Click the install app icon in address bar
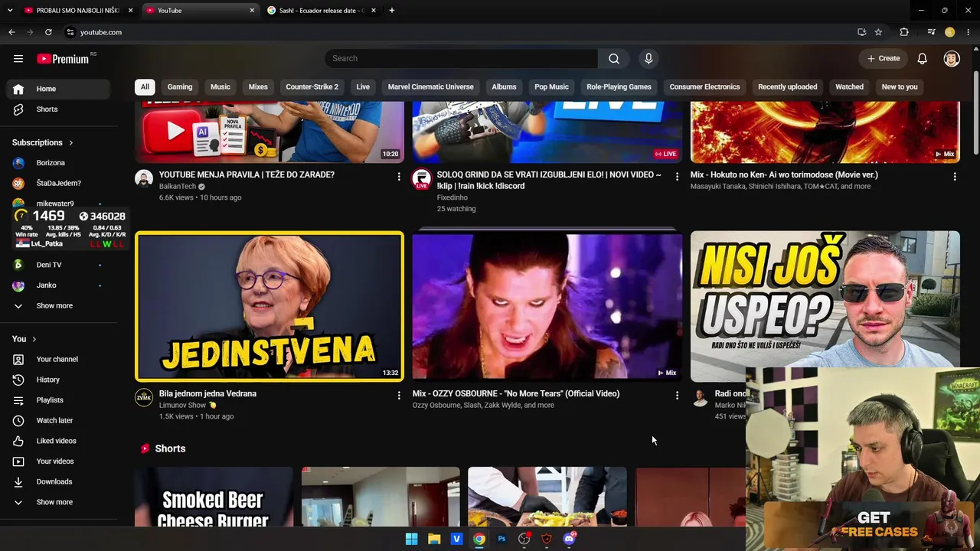The height and width of the screenshot is (551, 980). click(861, 32)
